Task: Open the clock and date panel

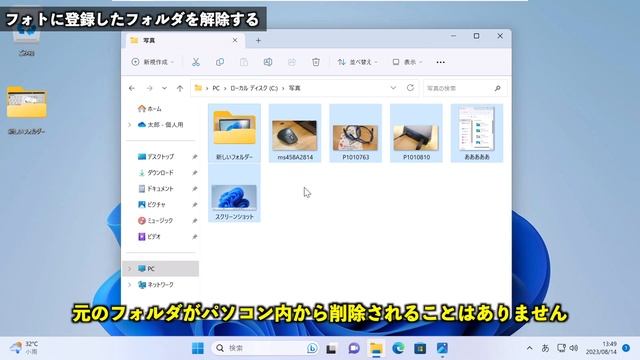Action: click(601, 348)
